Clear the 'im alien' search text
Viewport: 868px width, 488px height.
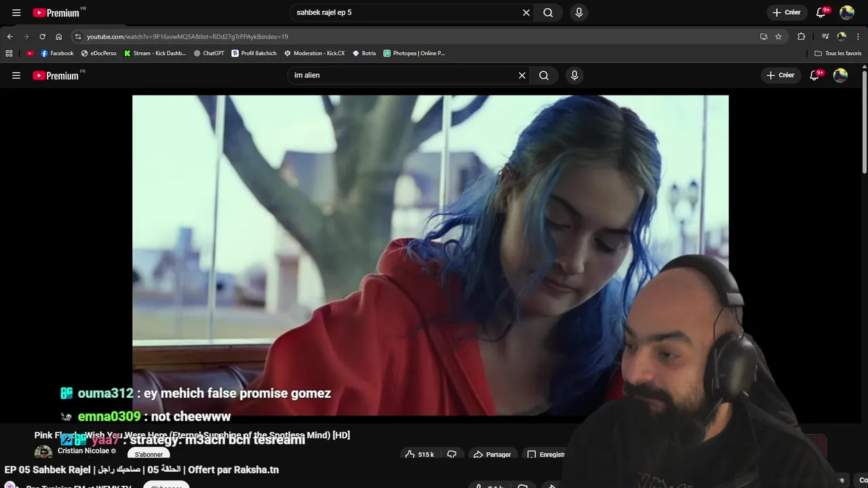click(522, 75)
